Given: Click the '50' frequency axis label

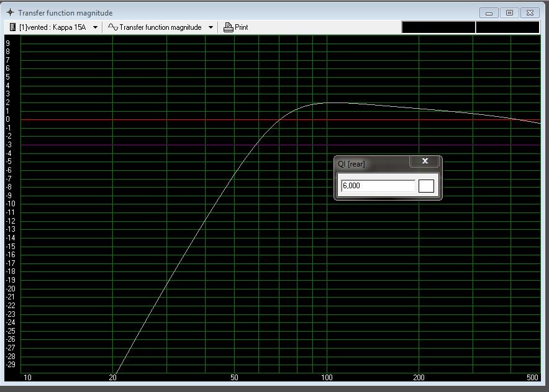Looking at the screenshot, I should point(234,377).
